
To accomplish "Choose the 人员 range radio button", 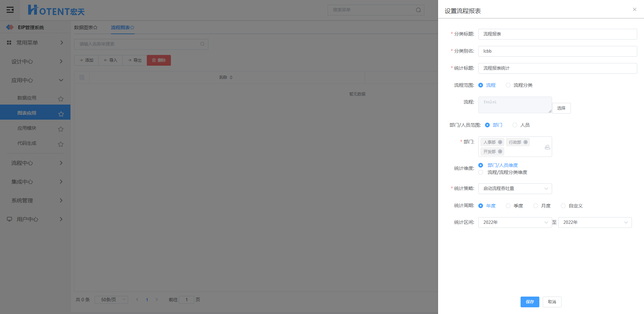I will (515, 125).
